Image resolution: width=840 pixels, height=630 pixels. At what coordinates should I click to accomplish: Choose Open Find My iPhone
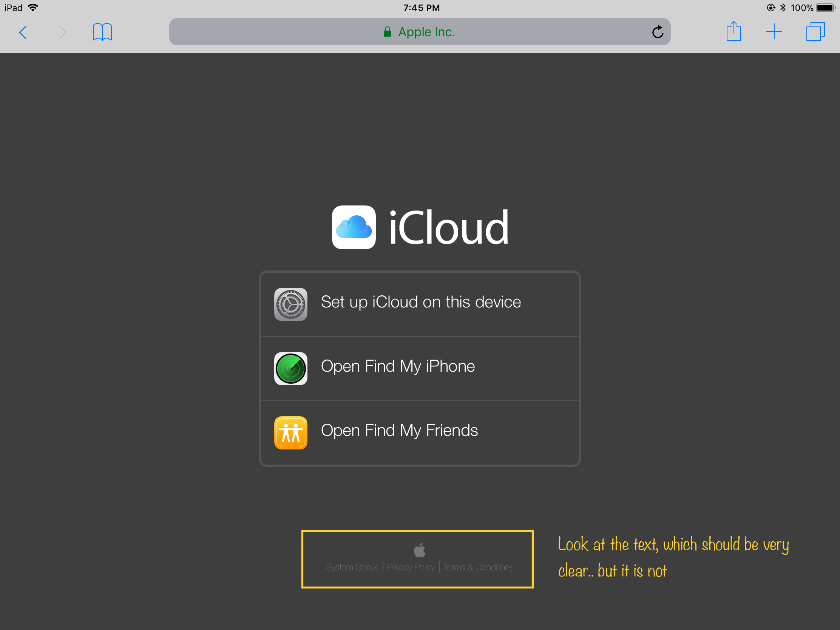[398, 366]
